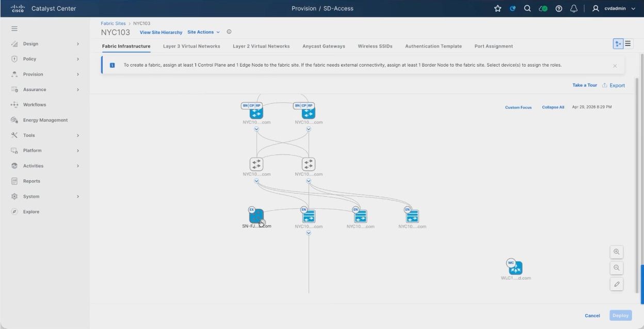644x329 pixels.
Task: Click the System gear icon
Action: tap(14, 196)
